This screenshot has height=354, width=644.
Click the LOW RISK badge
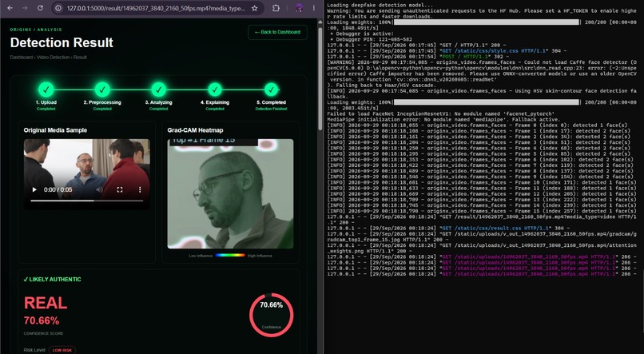tap(62, 350)
